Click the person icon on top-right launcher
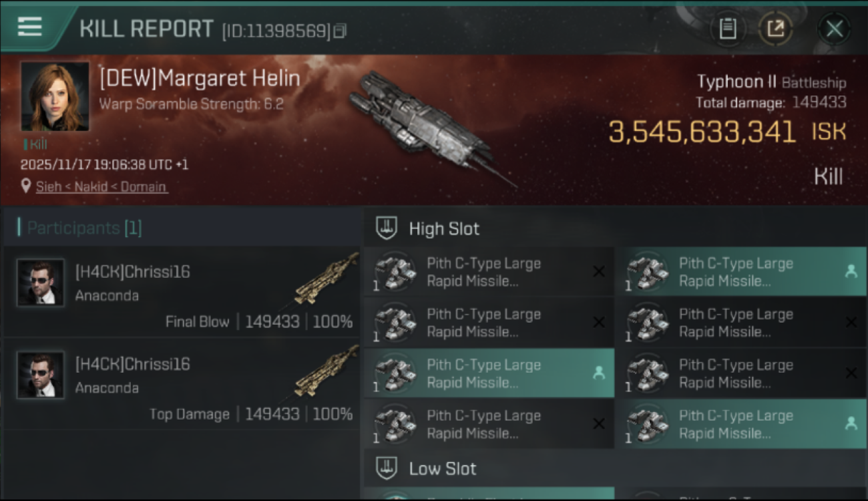 point(851,271)
